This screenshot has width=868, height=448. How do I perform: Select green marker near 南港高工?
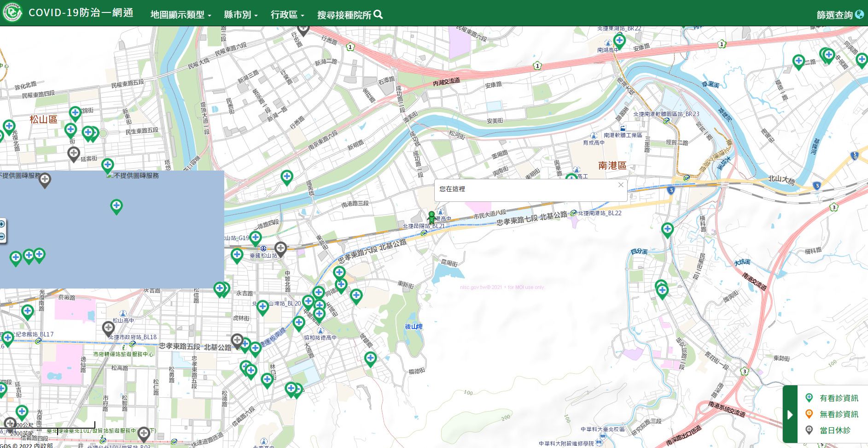click(571, 177)
